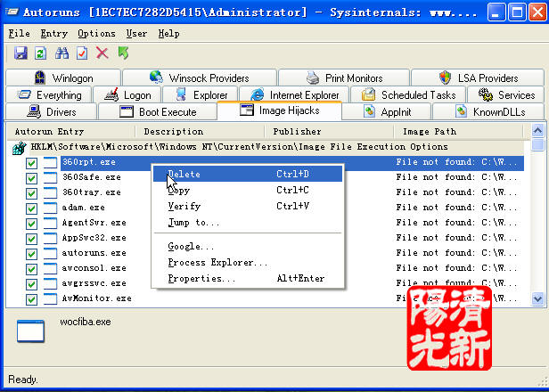Choose Properties... in the context menu

pos(248,279)
